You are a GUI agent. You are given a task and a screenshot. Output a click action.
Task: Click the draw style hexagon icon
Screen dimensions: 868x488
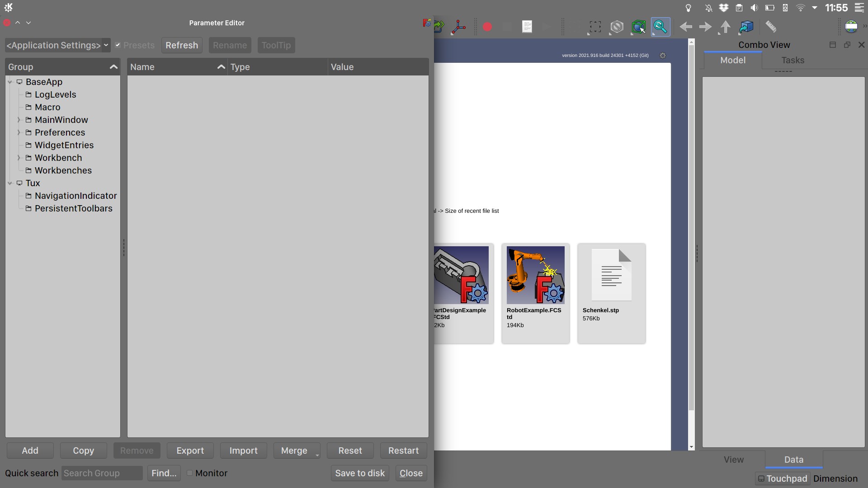pyautogui.click(x=617, y=27)
